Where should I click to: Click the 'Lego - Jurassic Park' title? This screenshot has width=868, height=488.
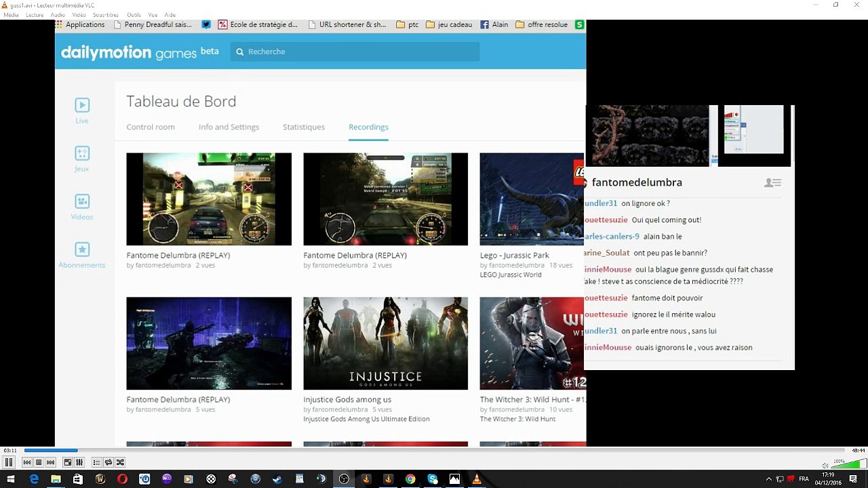tap(515, 256)
